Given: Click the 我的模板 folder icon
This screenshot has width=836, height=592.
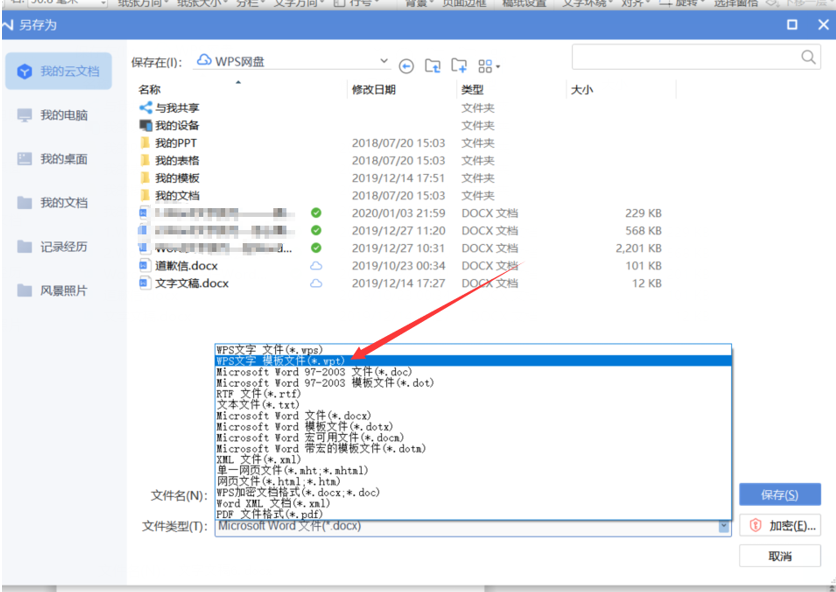Looking at the screenshot, I should 145,178.
